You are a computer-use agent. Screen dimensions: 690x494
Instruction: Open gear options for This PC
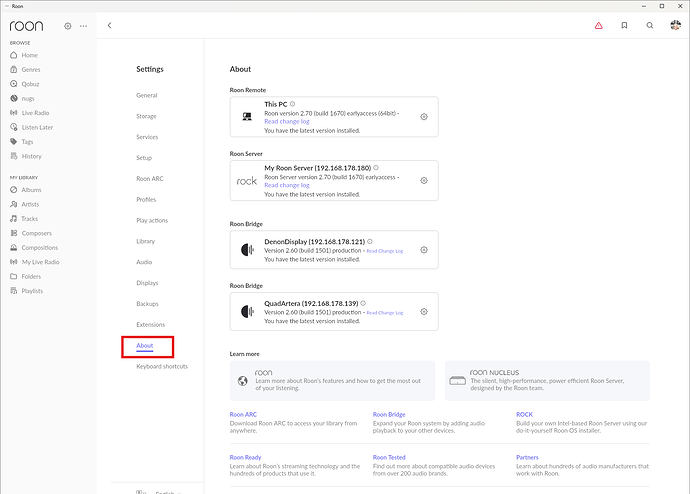pyautogui.click(x=424, y=117)
